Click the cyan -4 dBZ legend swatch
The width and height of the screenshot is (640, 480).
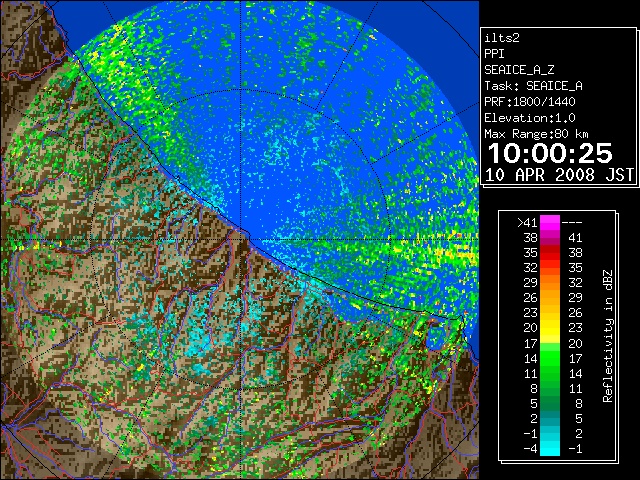550,448
